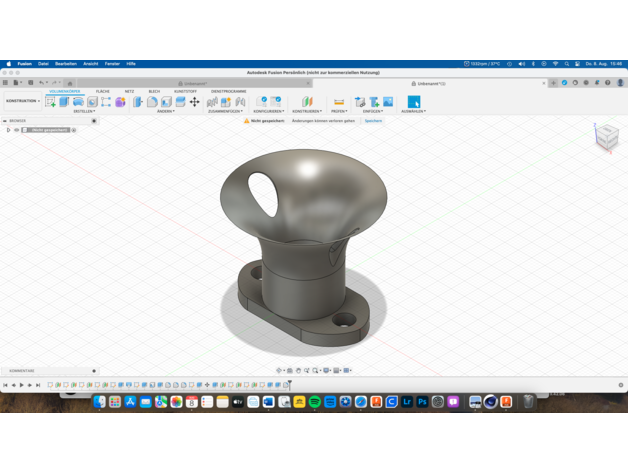Click the Speichern button in the warning bar

pyautogui.click(x=373, y=120)
